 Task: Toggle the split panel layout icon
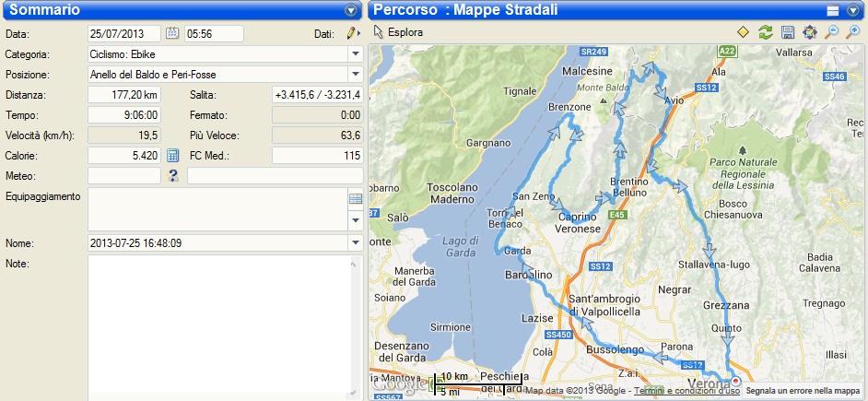tap(833, 10)
